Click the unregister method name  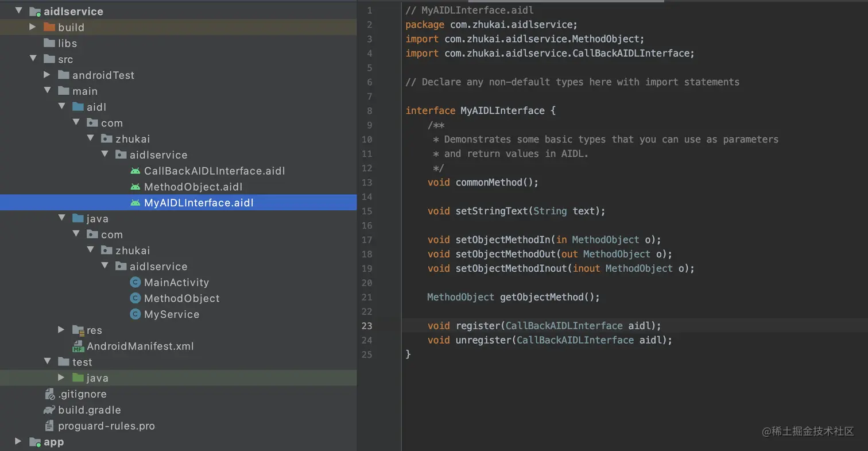tap(483, 340)
